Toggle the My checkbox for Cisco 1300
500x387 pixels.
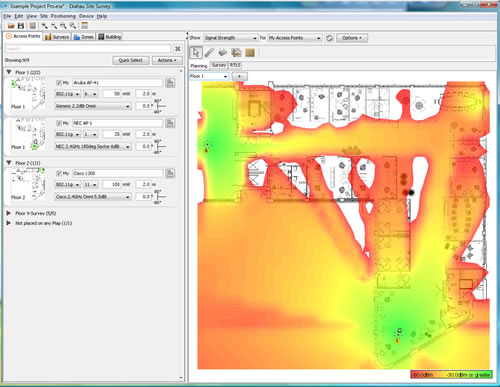[59, 173]
